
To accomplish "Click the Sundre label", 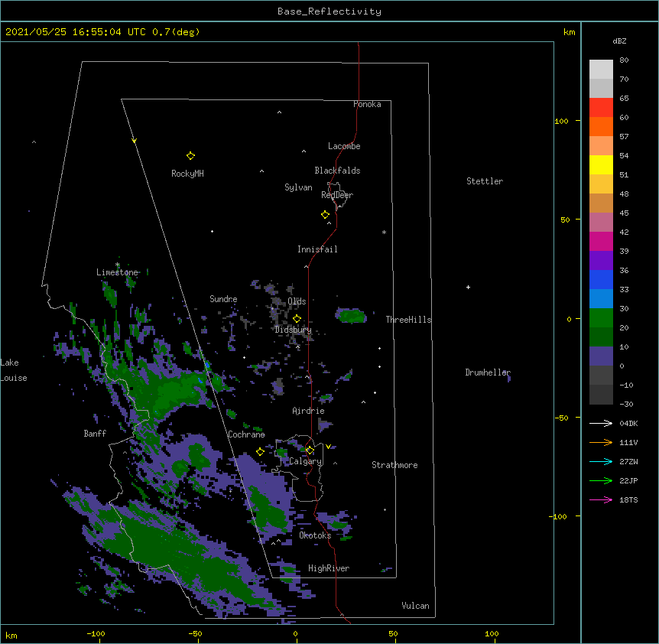I will [223, 299].
